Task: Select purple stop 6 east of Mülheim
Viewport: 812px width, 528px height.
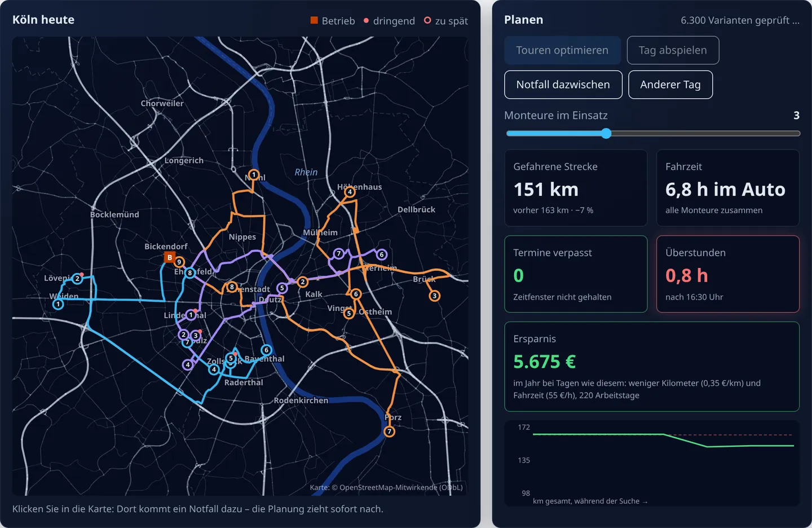Action: [382, 254]
